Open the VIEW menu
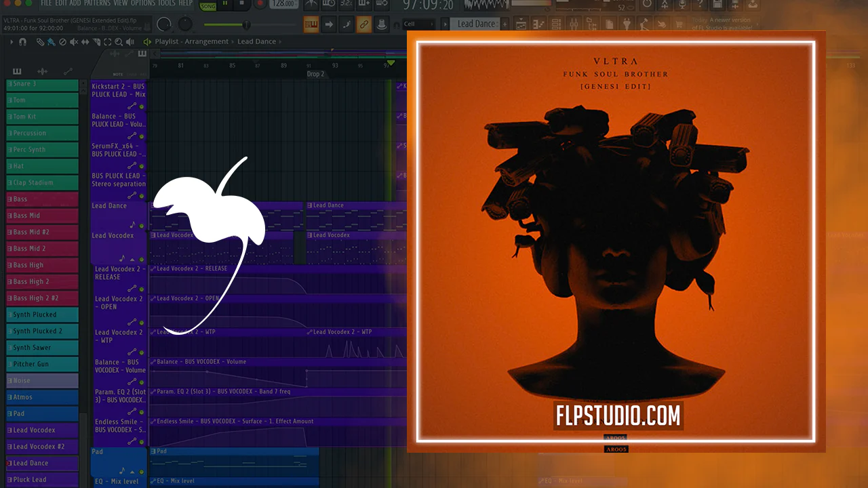Screen dimensions: 868x488 point(120,3)
